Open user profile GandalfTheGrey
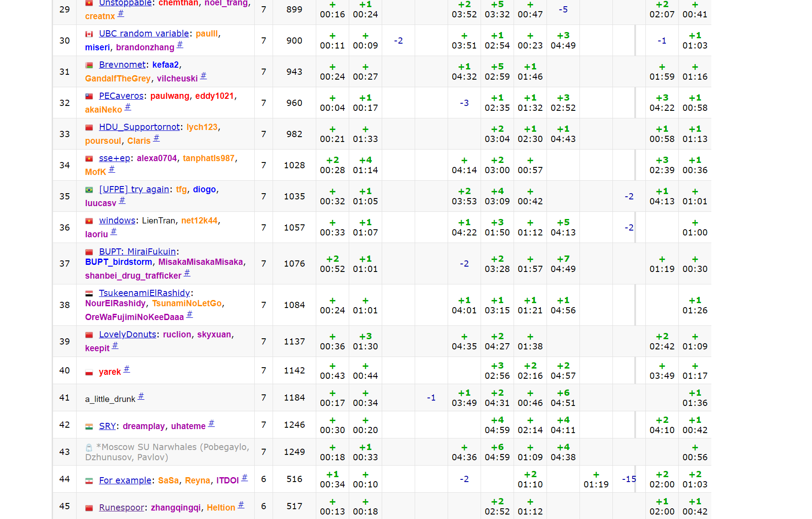The height and width of the screenshot is (519, 812). click(118, 78)
